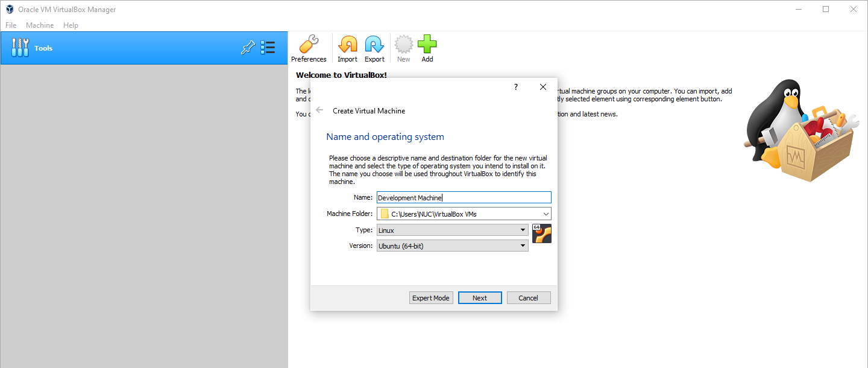The image size is (868, 368).
Task: Close the Create Virtual Machine dialog
Action: 543,87
